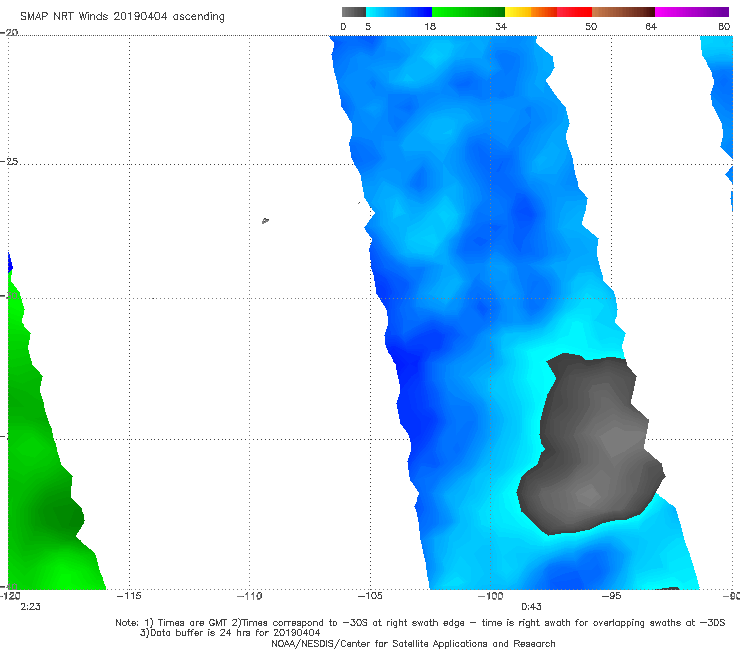Click the green 18-34 color bar segment
740x650 pixels.
click(468, 12)
